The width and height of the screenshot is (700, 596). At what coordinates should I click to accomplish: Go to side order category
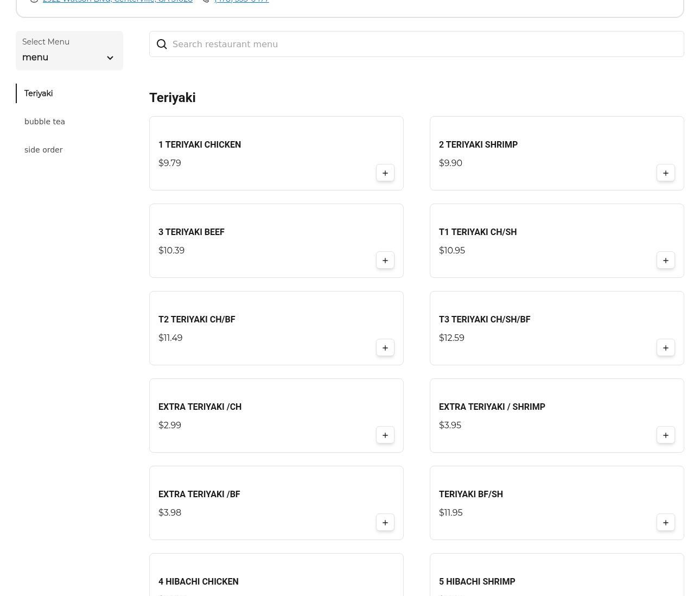[x=43, y=150]
